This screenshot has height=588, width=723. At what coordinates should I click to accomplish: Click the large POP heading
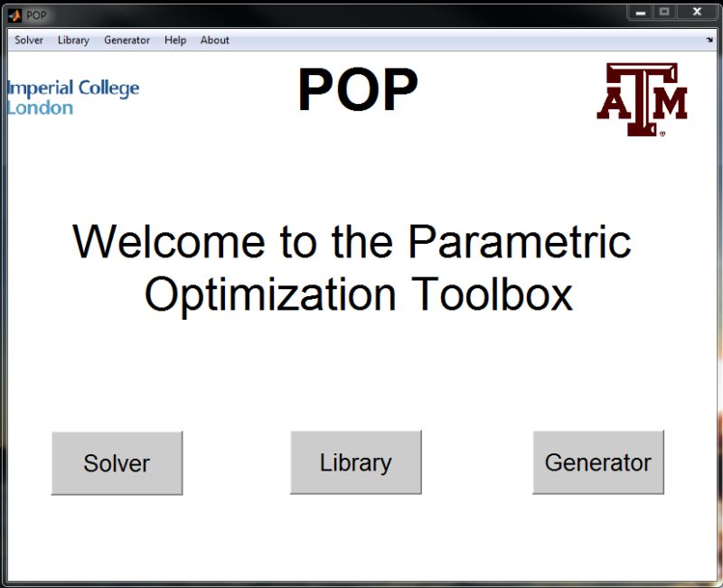point(359,88)
